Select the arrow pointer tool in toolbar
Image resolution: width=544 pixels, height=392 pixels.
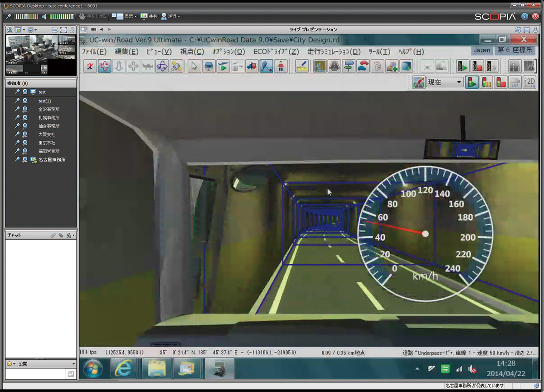point(194,67)
